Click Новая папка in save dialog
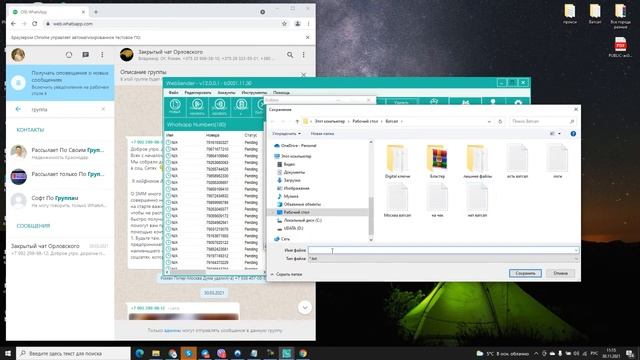The height and width of the screenshot is (360, 640). coord(322,133)
